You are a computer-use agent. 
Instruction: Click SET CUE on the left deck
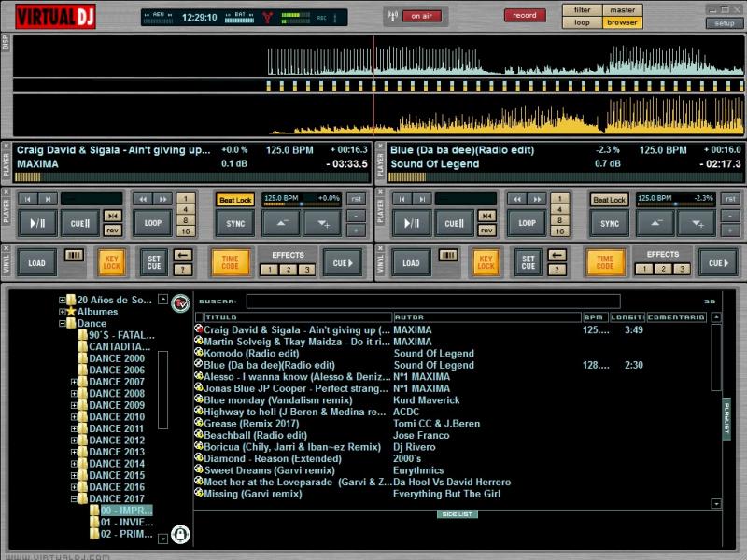pos(154,262)
